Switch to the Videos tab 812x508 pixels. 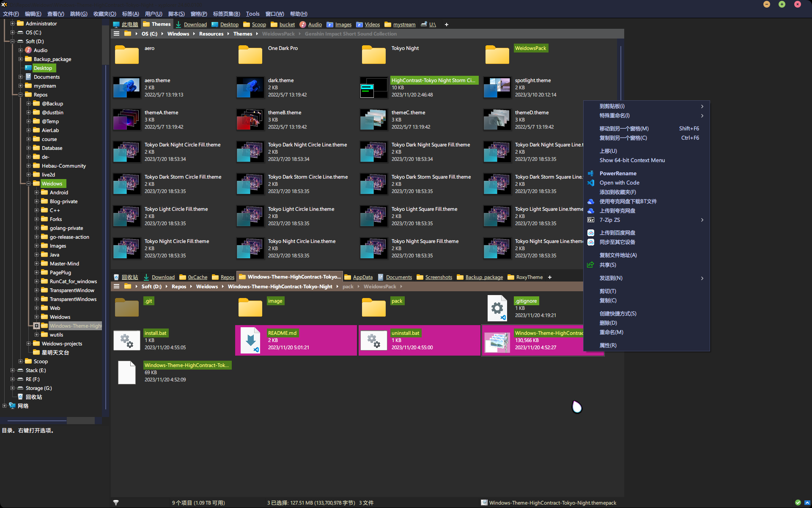[372, 25]
